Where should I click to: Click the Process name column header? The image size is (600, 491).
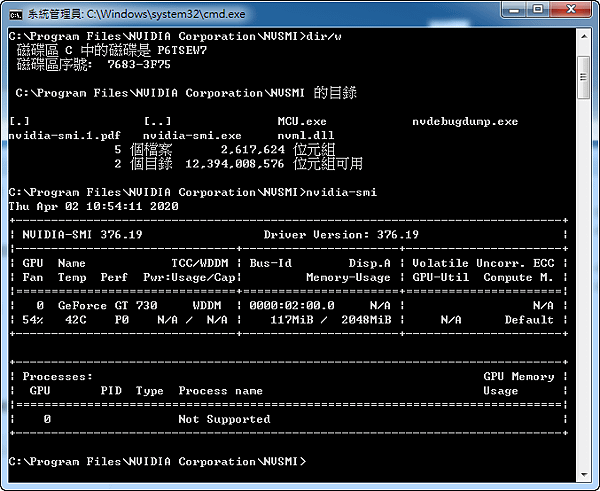point(220,391)
